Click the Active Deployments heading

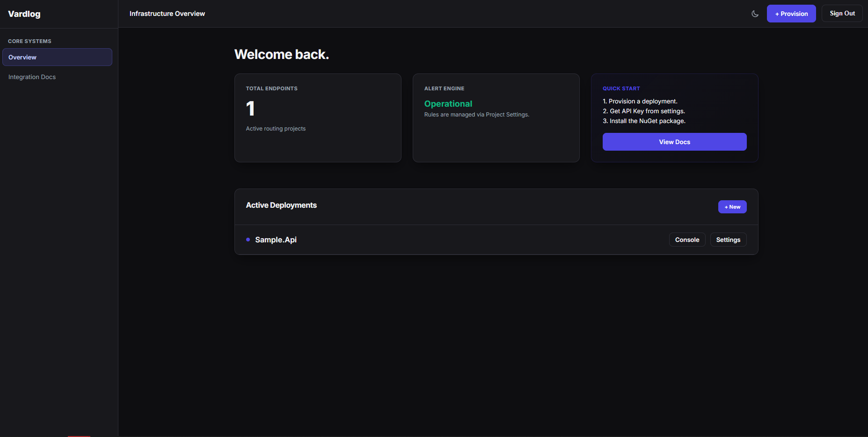281,205
